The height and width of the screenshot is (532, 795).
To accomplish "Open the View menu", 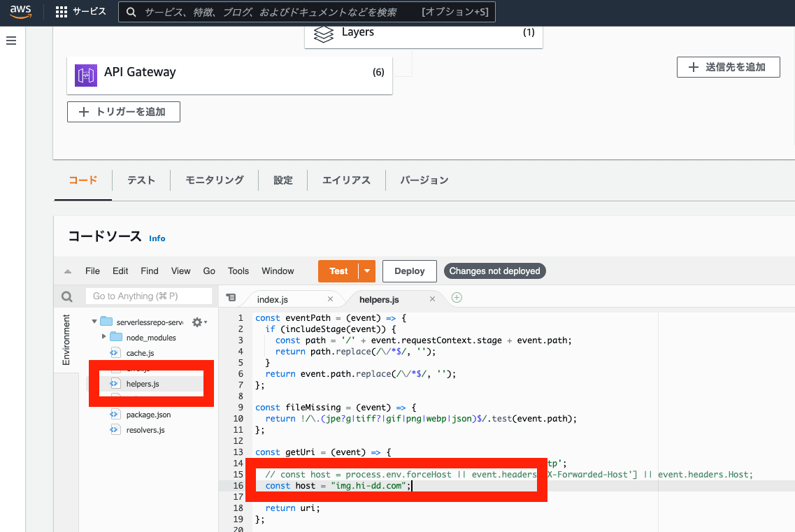I will [180, 271].
